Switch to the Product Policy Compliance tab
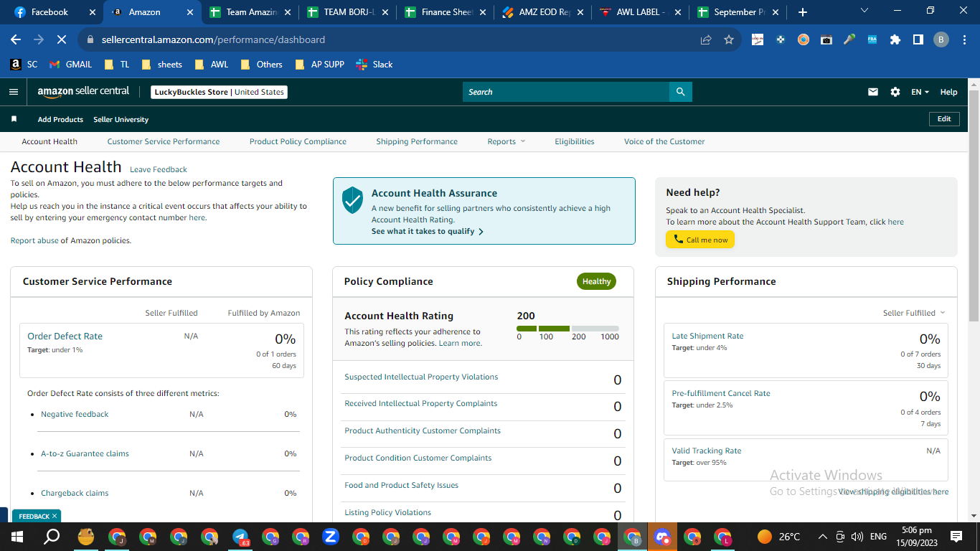 click(x=298, y=141)
